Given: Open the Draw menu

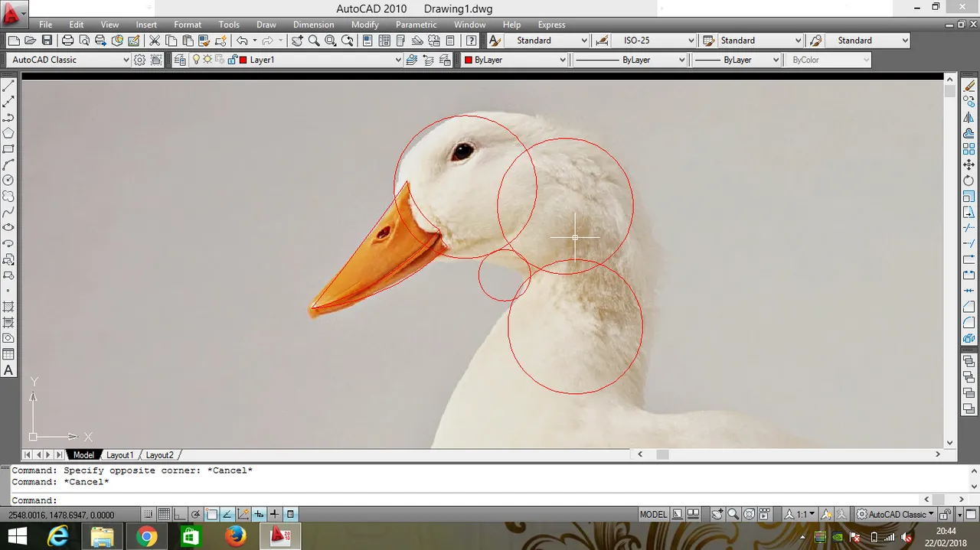Looking at the screenshot, I should coord(266,24).
